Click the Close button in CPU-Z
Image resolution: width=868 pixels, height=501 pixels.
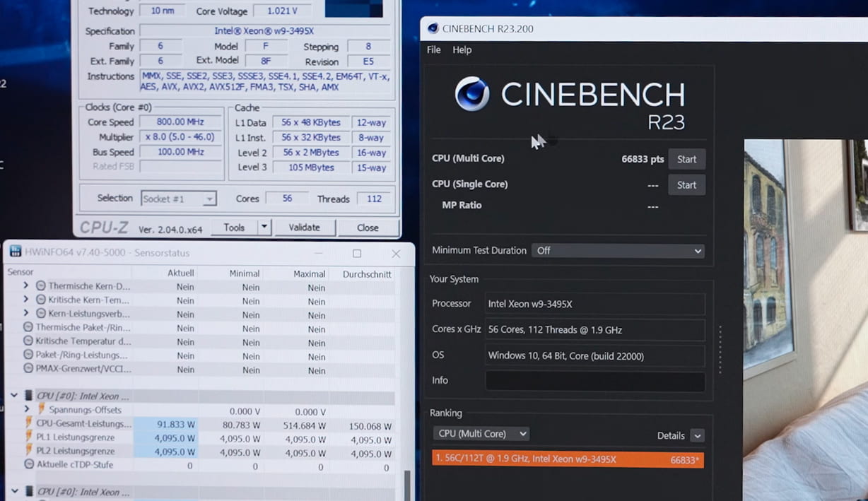[x=368, y=228]
